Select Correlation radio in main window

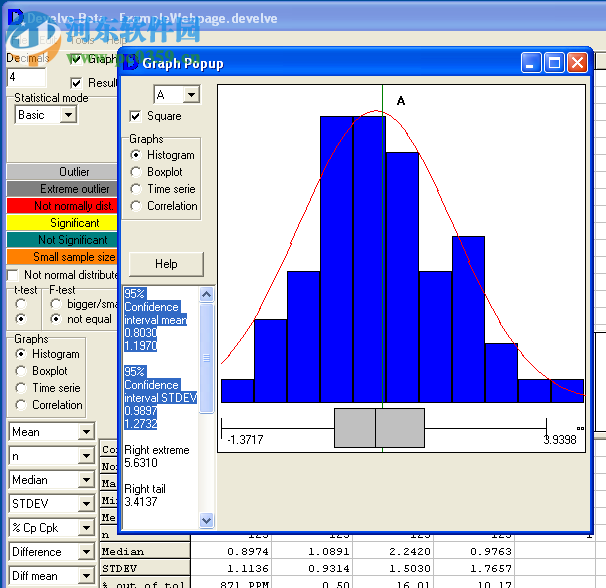click(x=20, y=405)
